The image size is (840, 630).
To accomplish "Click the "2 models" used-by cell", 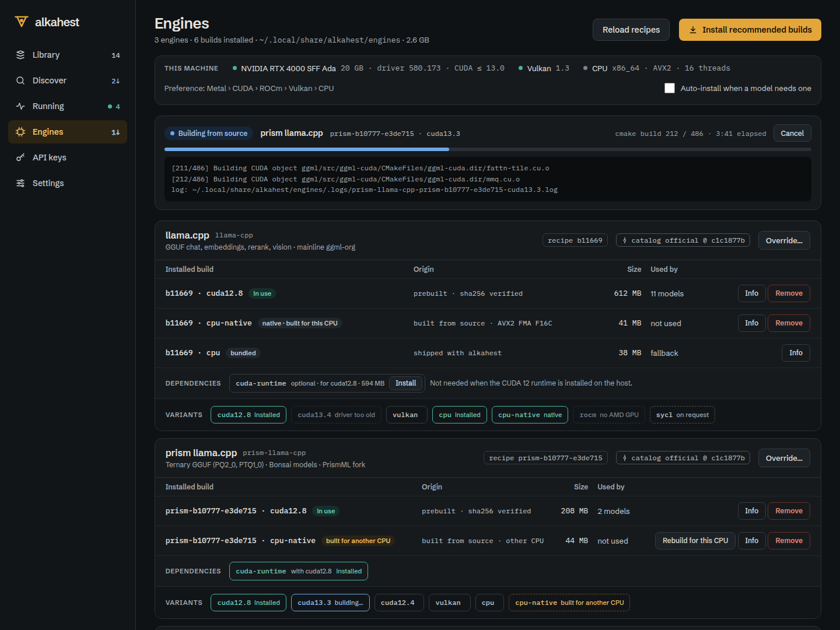I will coord(614,511).
